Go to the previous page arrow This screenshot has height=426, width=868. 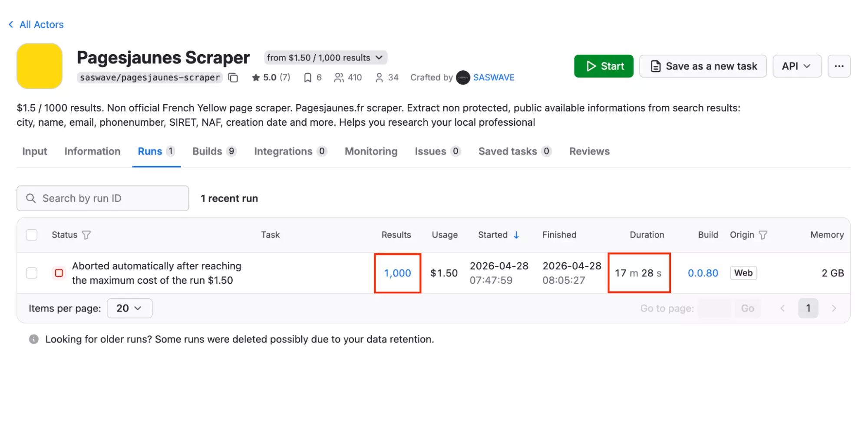click(x=782, y=308)
